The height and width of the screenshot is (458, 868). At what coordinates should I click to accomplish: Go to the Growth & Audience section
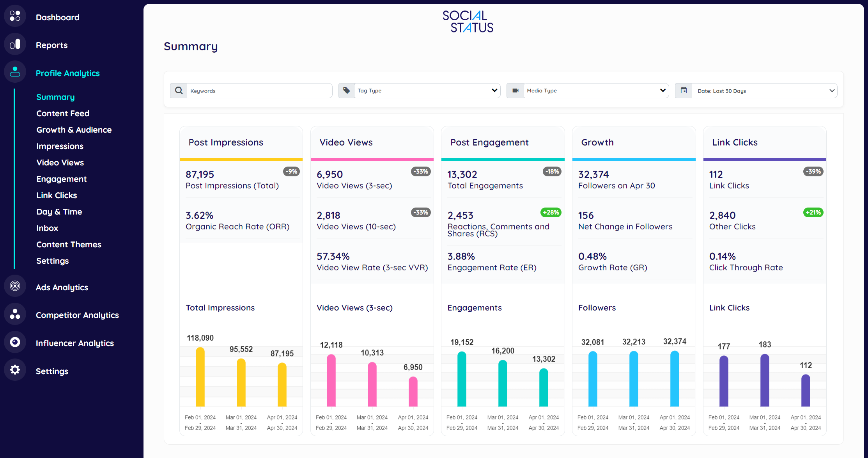(x=74, y=130)
